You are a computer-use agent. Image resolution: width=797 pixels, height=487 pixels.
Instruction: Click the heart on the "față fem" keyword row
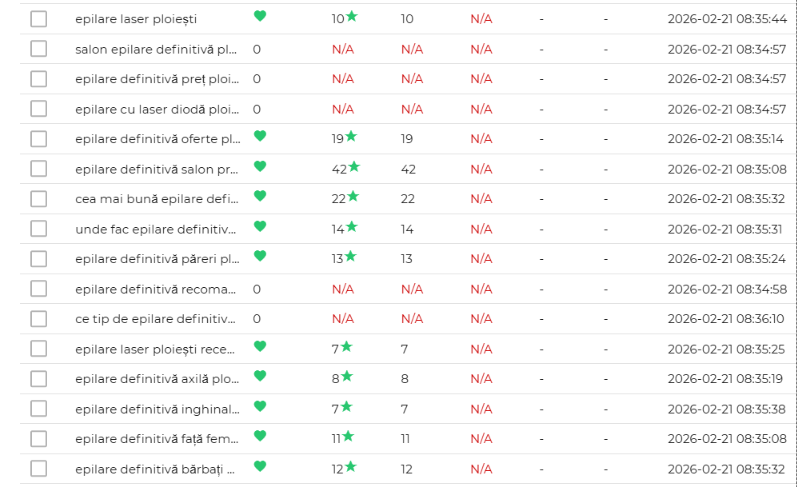260,436
